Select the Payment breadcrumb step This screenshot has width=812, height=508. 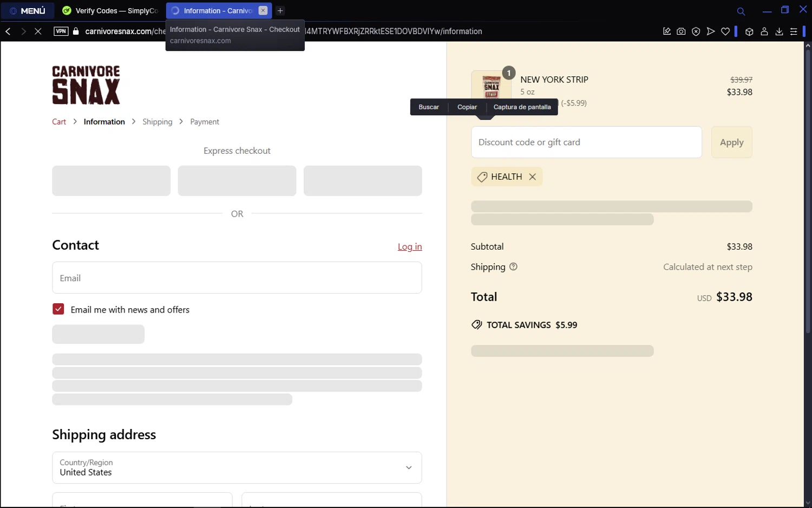205,122
